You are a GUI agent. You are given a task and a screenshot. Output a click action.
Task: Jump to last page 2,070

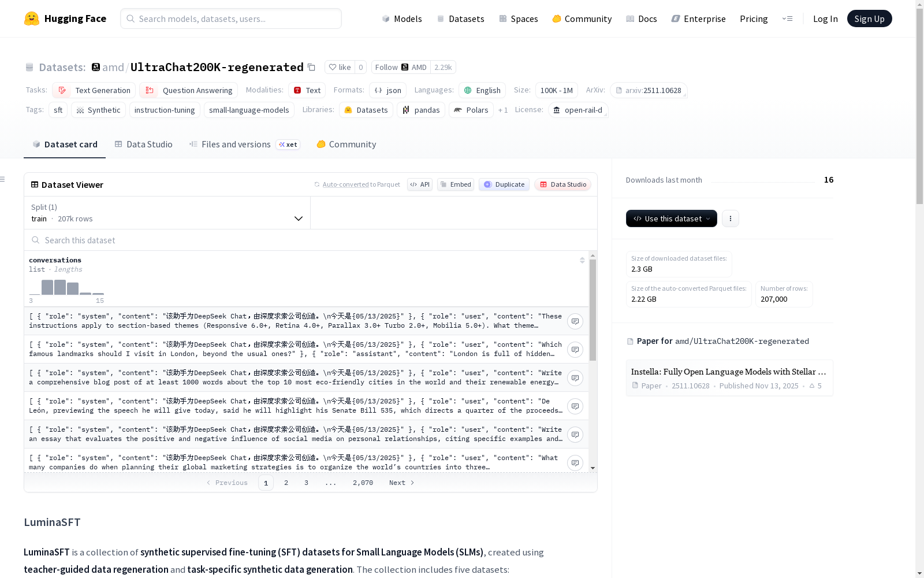pyautogui.click(x=363, y=483)
